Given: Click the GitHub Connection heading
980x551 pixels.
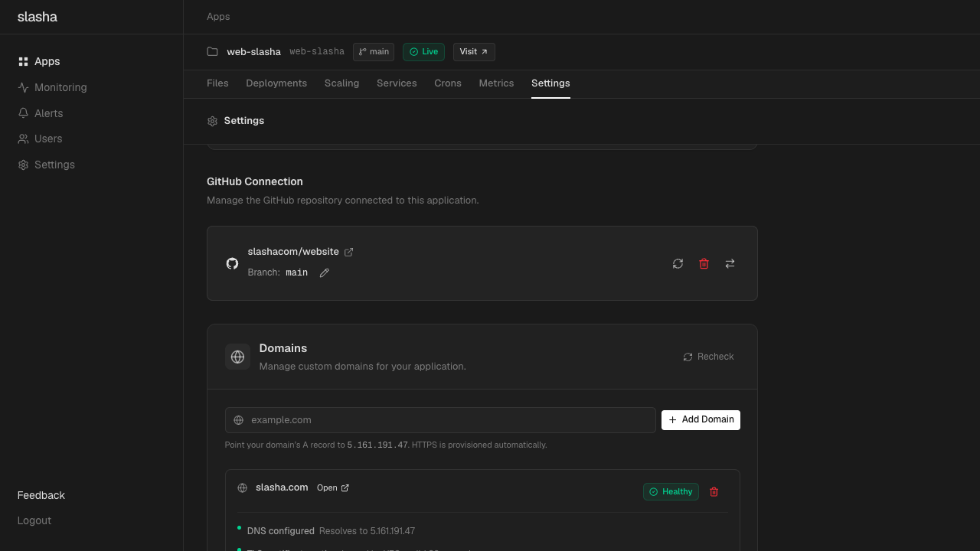Looking at the screenshot, I should (255, 181).
